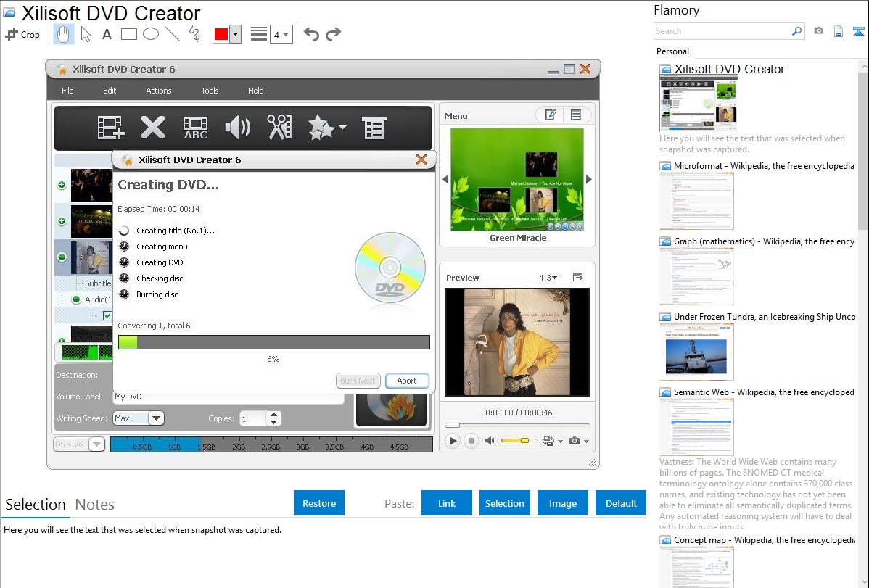The height and width of the screenshot is (588, 869).
Task: Toggle the audio track checkbox
Action: pos(107,315)
